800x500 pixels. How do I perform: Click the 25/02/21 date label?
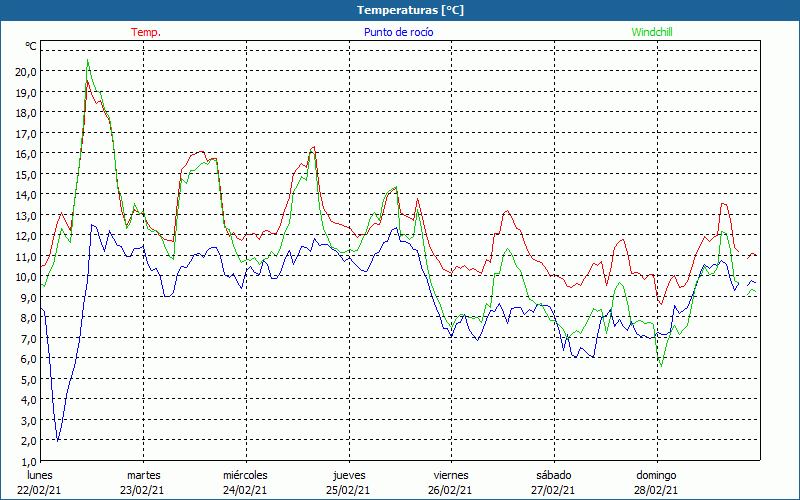(348, 490)
